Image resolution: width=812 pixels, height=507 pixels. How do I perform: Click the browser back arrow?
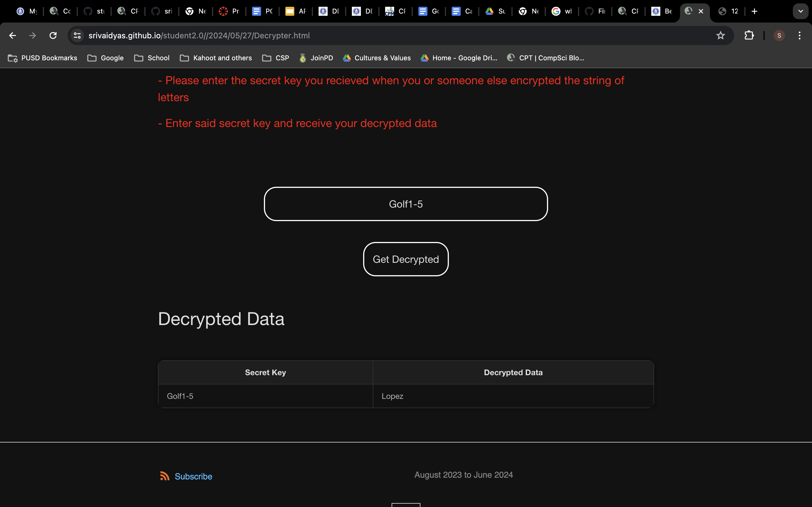(13, 35)
